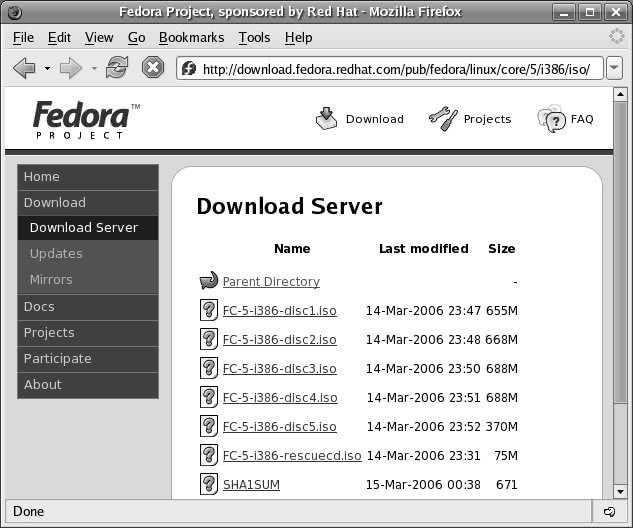The width and height of the screenshot is (633, 528).
Task: Open the File menu
Action: pyautogui.click(x=23, y=38)
